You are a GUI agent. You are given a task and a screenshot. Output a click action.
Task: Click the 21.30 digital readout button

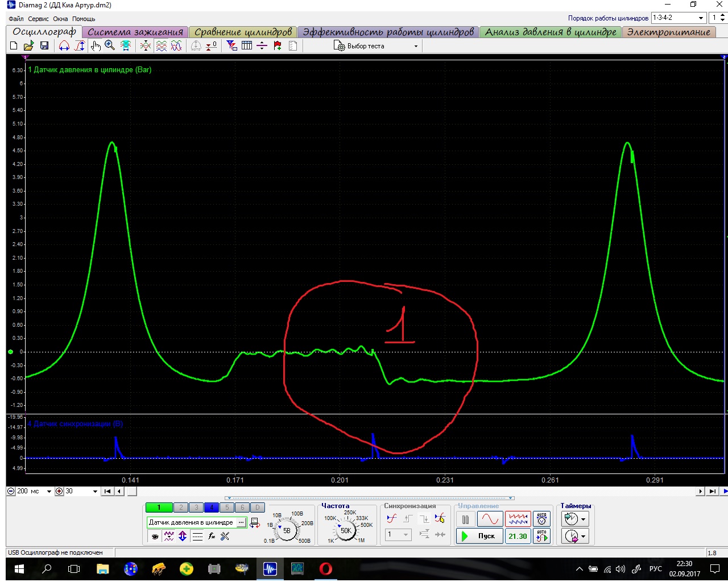point(518,536)
